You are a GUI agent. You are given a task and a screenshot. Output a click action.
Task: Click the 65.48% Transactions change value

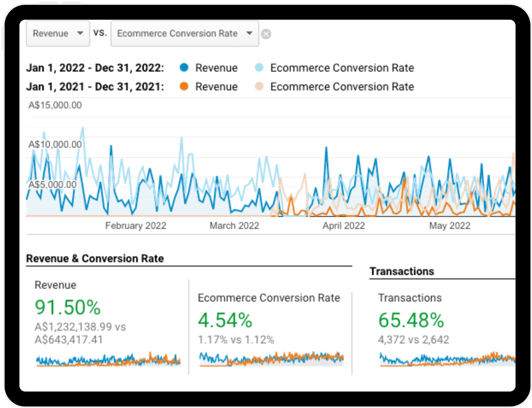click(411, 320)
